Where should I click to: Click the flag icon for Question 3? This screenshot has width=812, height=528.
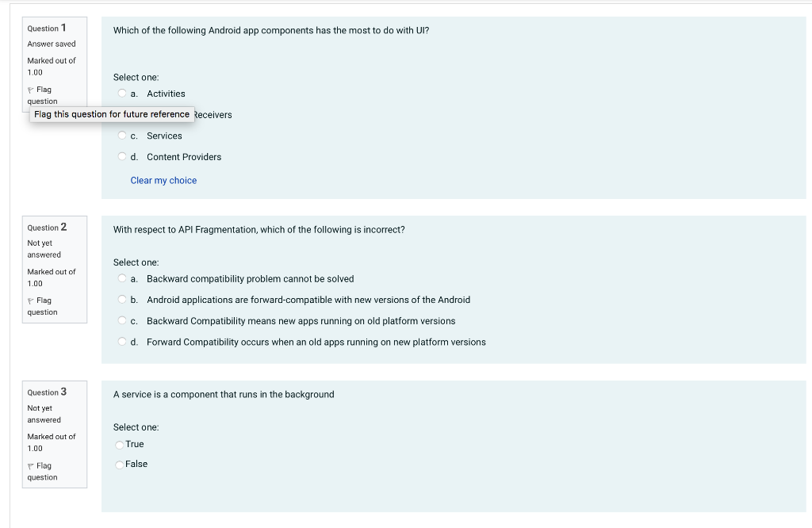point(31,466)
